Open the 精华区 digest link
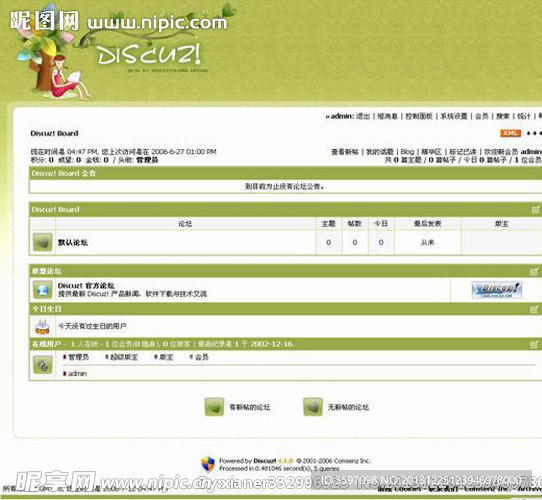 pos(431,152)
